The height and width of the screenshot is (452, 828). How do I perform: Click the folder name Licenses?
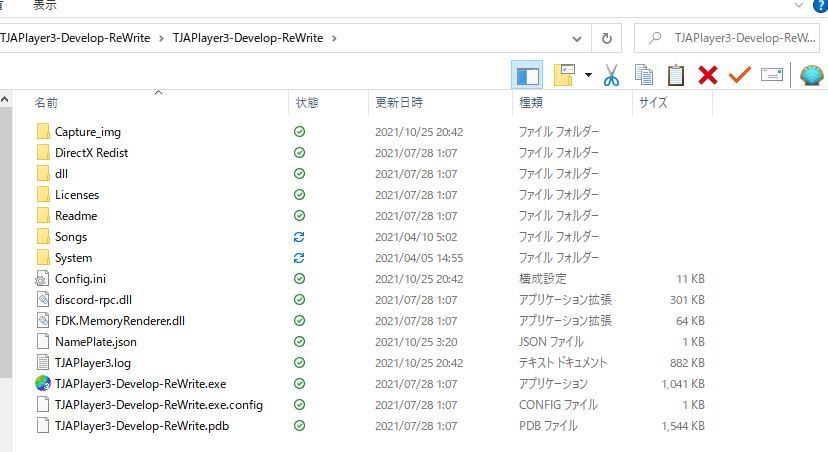[77, 195]
